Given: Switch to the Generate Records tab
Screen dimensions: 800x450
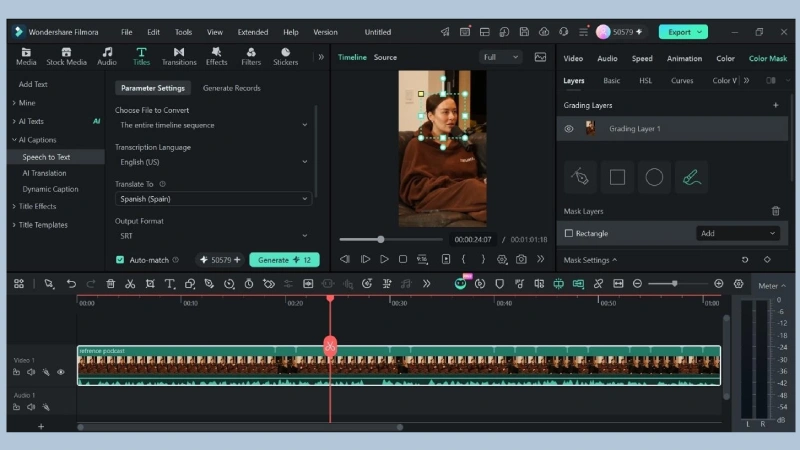Looking at the screenshot, I should [232, 88].
